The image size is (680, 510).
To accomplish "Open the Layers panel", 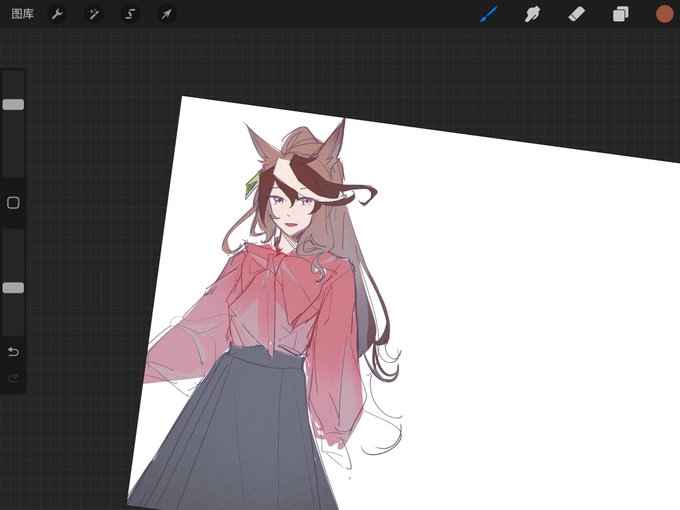I will (x=620, y=14).
